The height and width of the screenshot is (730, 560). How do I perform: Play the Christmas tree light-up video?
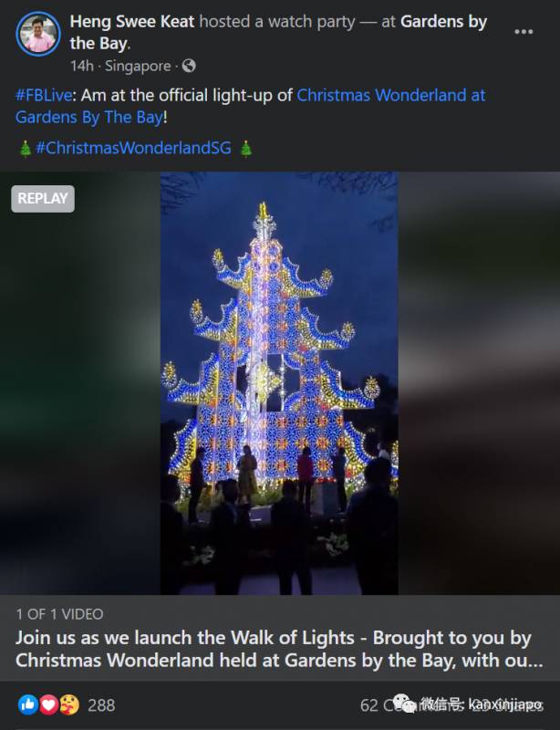279,383
